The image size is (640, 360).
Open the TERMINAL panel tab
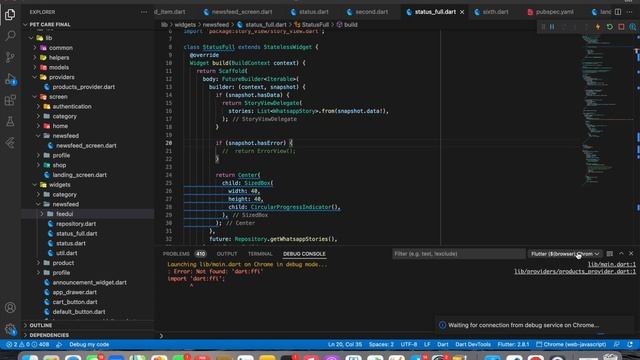pyautogui.click(x=260, y=254)
